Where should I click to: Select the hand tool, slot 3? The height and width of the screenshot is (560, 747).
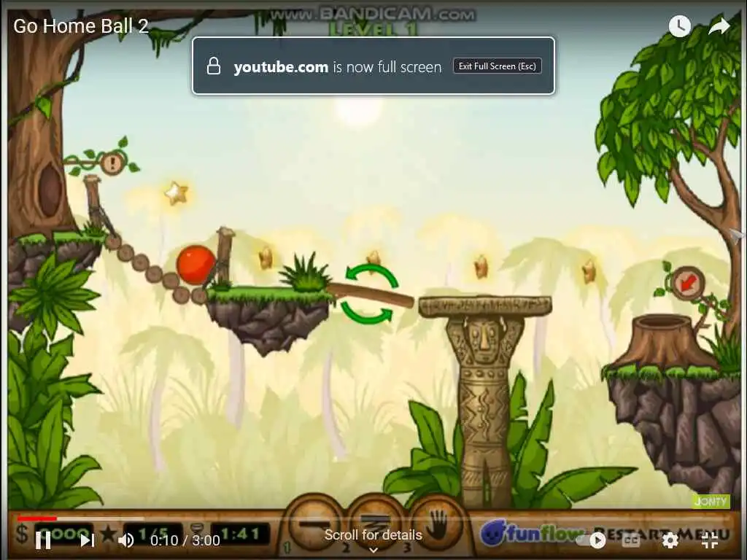click(x=437, y=524)
